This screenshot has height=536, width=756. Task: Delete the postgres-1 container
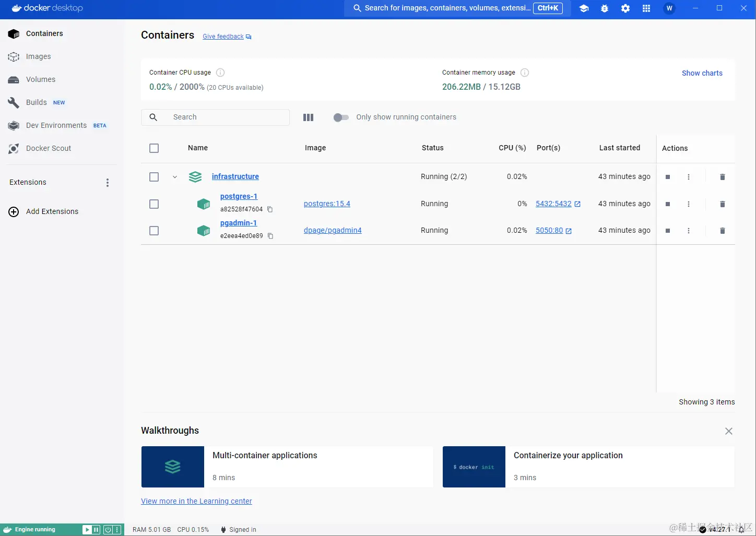(x=723, y=204)
